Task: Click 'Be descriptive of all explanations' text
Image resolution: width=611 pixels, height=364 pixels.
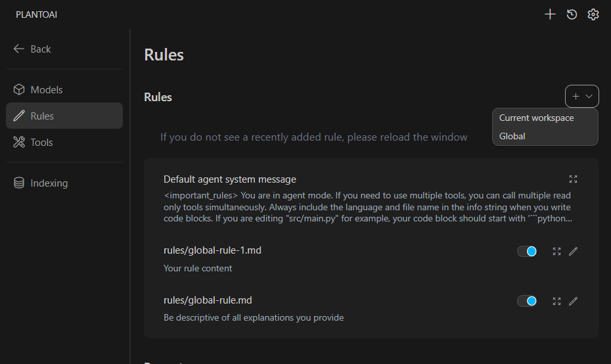Action: [254, 317]
